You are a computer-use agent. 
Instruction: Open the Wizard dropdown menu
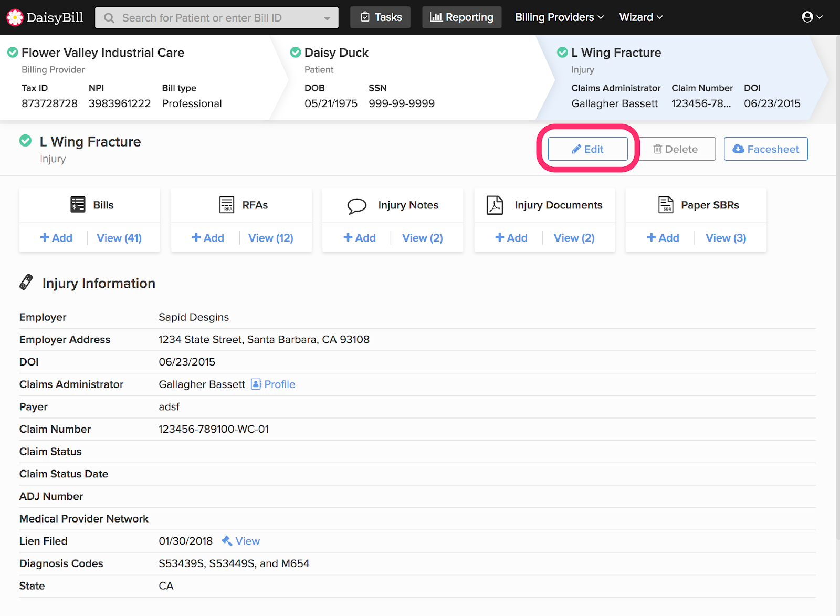point(641,17)
